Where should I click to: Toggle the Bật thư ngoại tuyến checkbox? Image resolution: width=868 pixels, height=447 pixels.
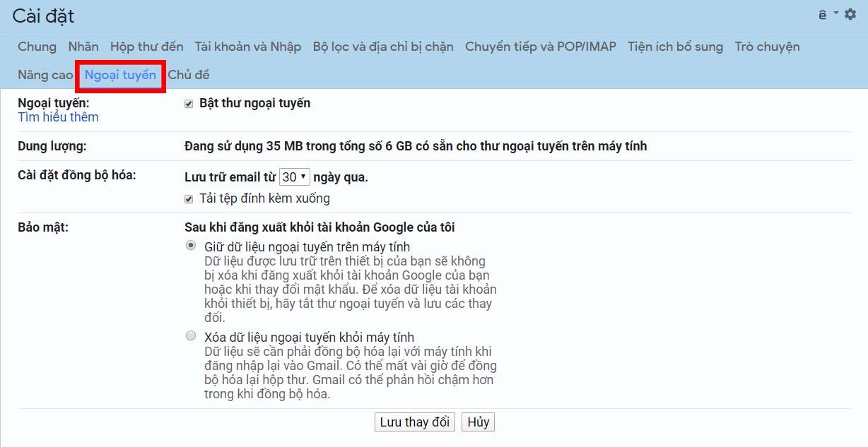[x=189, y=104]
